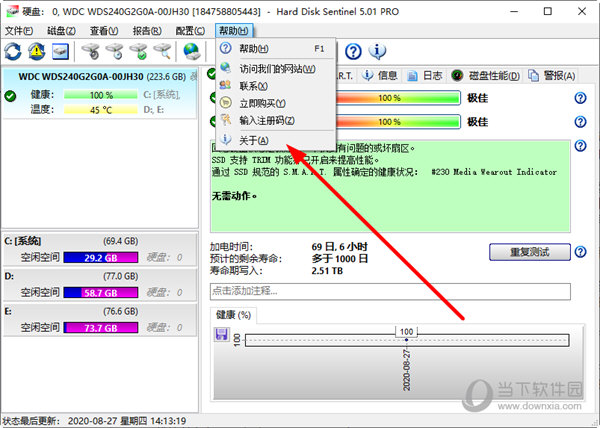Select 输入注册码(Z) menu entry
Image resolution: width=600 pixels, height=428 pixels.
click(x=276, y=120)
